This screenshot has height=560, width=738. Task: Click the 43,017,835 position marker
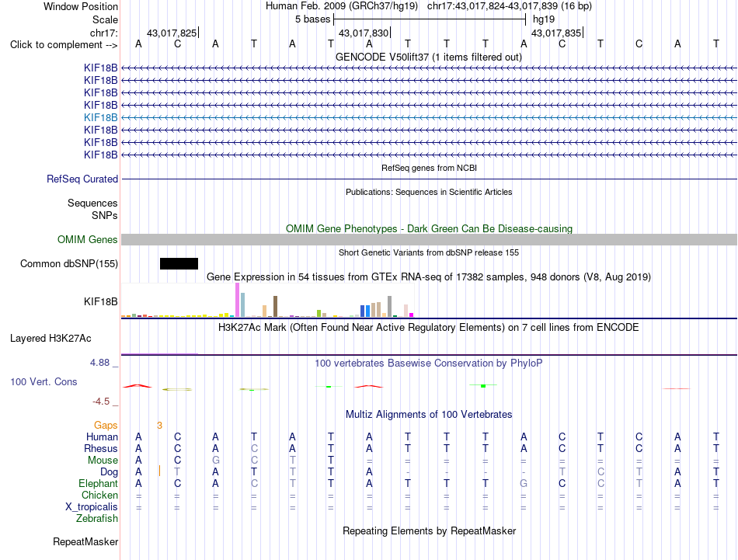pos(556,33)
